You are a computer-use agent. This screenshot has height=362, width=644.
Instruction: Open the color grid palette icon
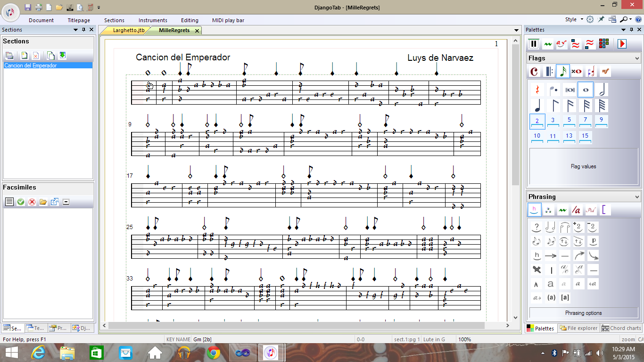point(604,44)
